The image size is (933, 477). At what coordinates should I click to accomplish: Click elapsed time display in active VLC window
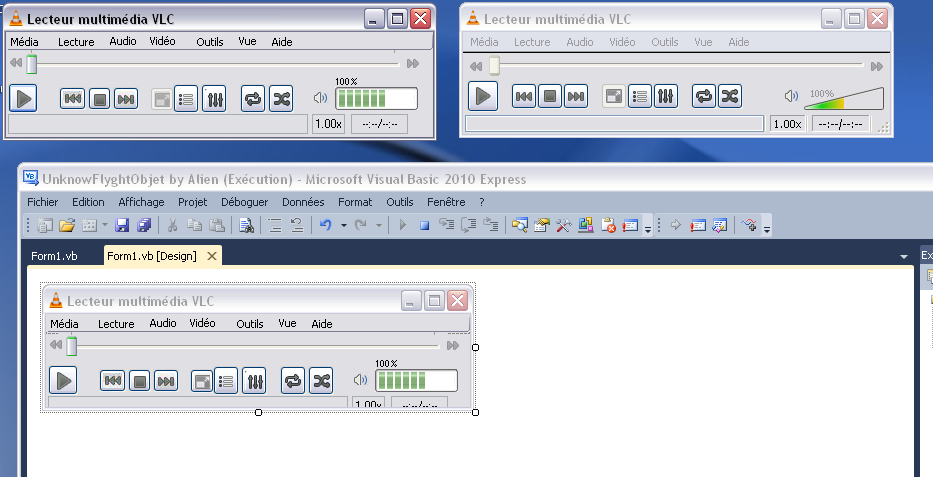(379, 124)
